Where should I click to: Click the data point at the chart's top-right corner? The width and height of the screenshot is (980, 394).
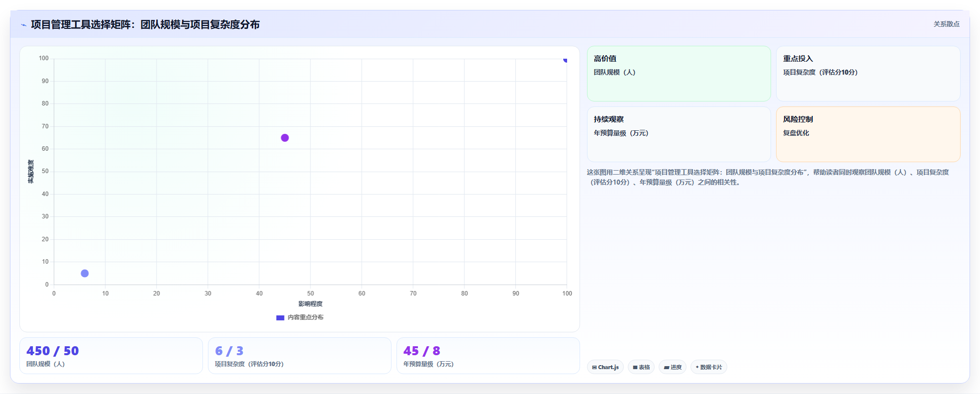(x=565, y=60)
